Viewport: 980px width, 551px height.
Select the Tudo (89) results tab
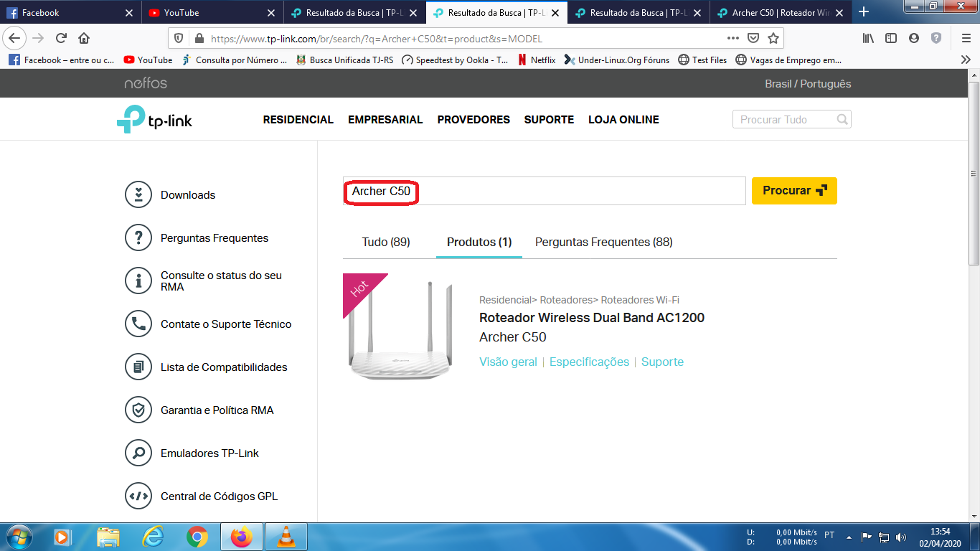point(386,242)
